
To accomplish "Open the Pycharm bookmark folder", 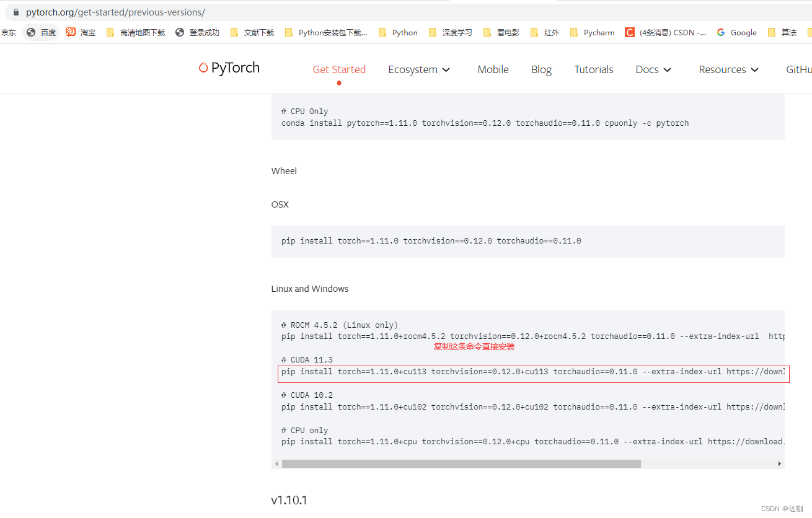I will pos(592,32).
